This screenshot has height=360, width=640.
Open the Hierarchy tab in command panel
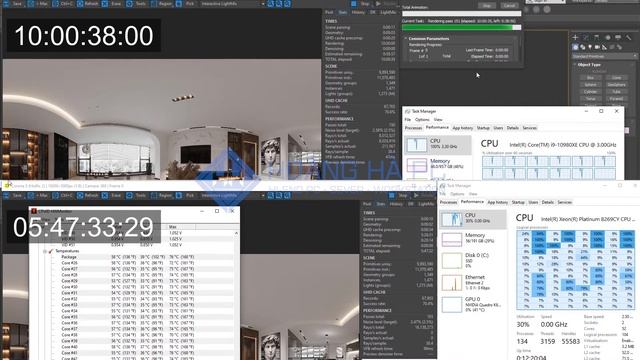coord(597,38)
